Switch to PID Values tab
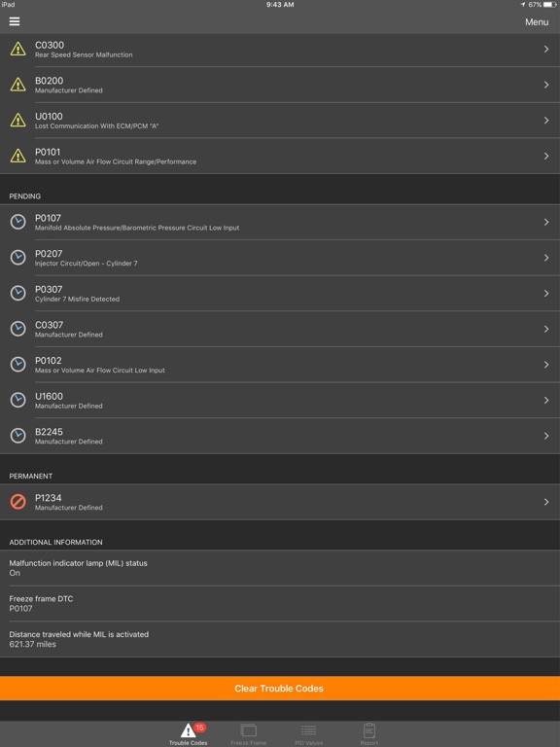The width and height of the screenshot is (560, 747). coord(308,734)
